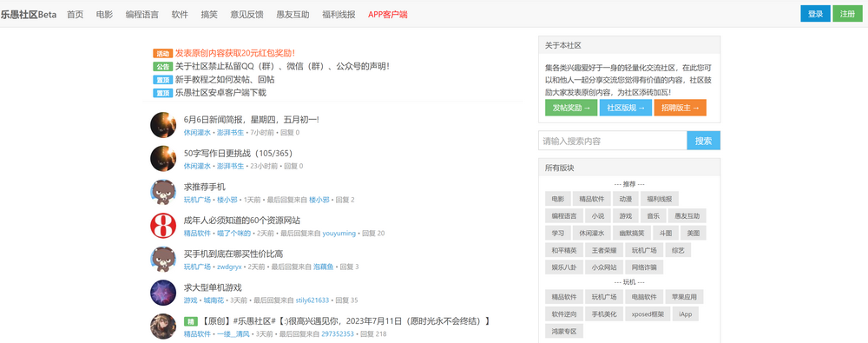Select 软件 in top navigation
Image resolution: width=868 pixels, height=343 pixels.
pos(180,15)
